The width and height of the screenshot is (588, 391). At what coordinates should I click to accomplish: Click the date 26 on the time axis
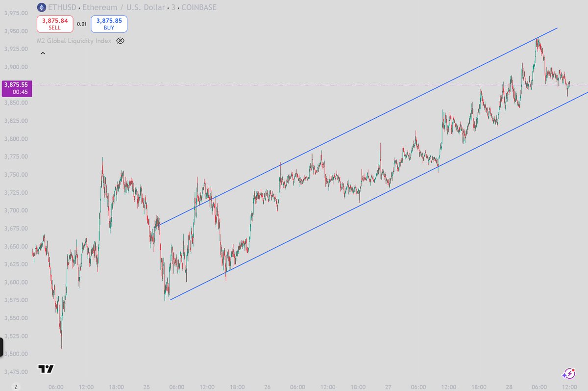(x=267, y=387)
